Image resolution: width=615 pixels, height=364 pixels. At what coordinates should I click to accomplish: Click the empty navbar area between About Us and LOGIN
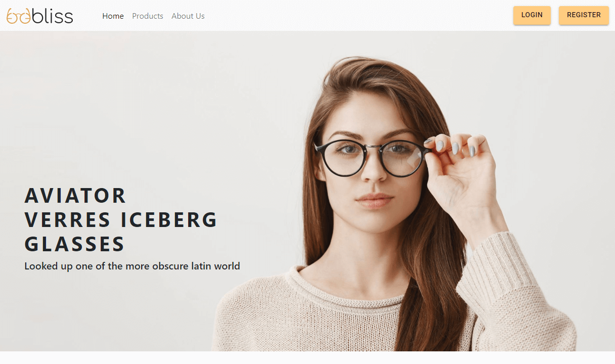click(359, 16)
